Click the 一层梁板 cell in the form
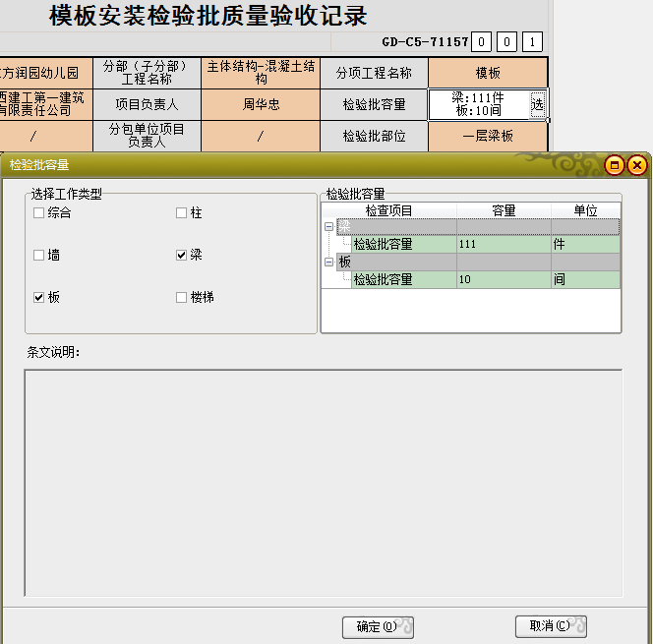 point(488,137)
